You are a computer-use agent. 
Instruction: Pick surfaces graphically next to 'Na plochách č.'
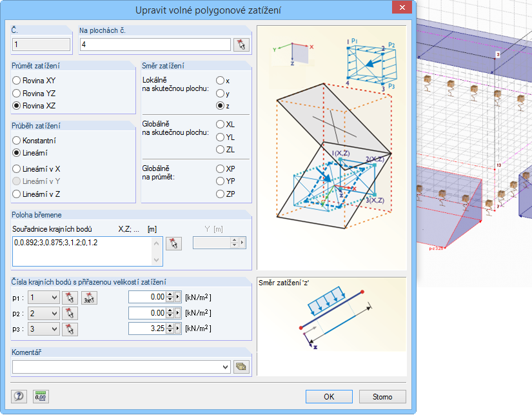tap(241, 45)
